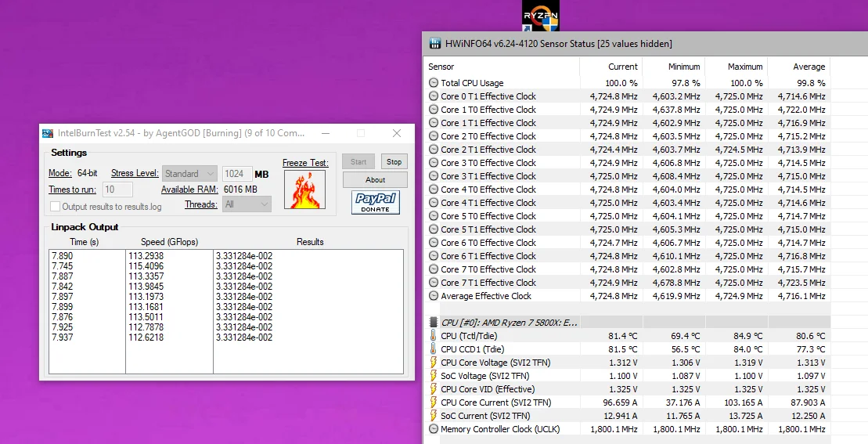The width and height of the screenshot is (868, 444).
Task: Click the clock icon beside Total CPU Usage
Action: click(434, 83)
